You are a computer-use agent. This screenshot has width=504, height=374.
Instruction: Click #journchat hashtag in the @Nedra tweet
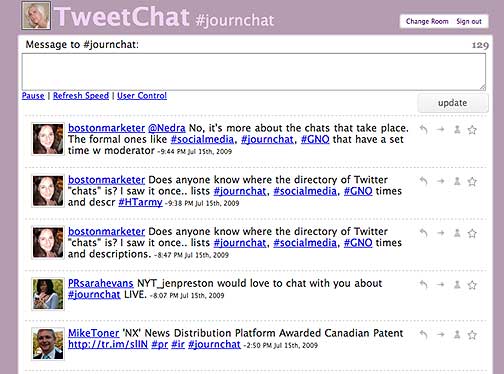pos(267,139)
